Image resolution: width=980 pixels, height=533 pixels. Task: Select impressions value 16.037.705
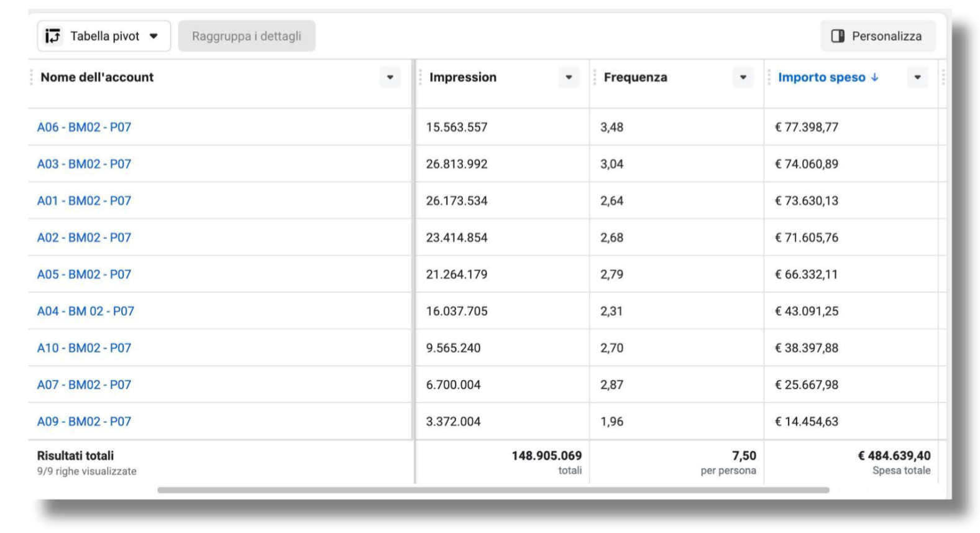click(x=457, y=310)
